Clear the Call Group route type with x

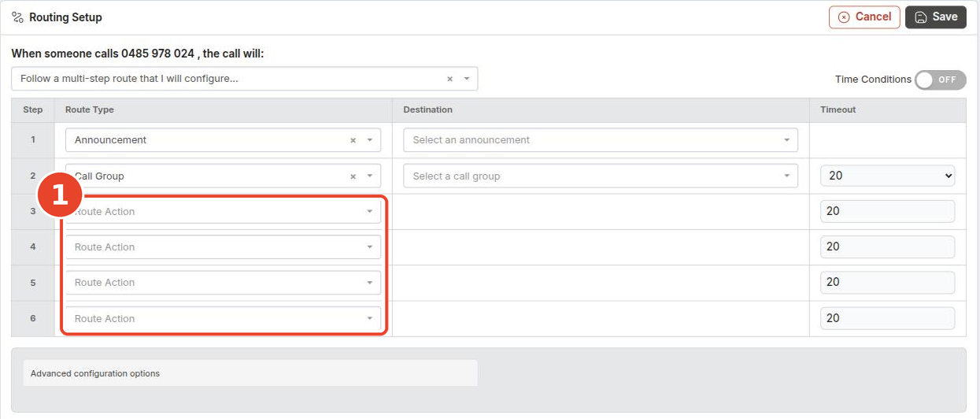pos(353,176)
